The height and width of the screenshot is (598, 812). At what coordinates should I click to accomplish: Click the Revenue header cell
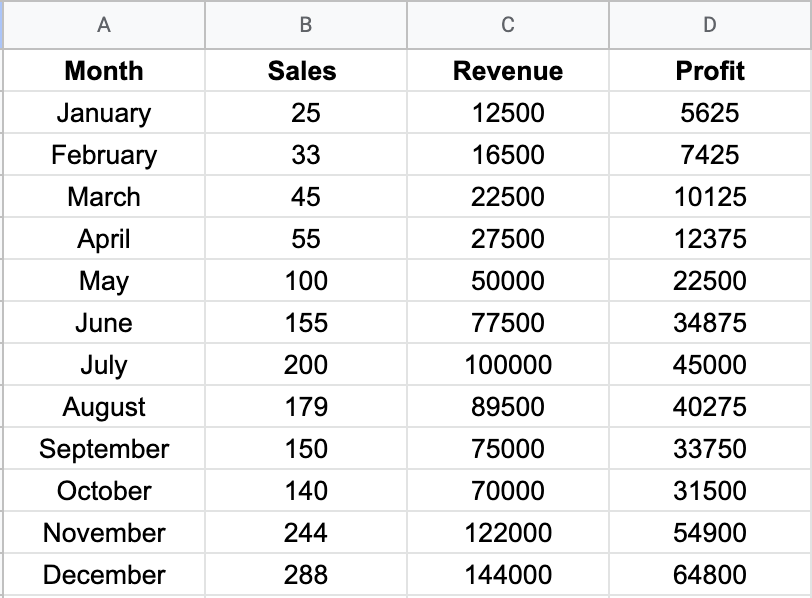click(x=507, y=71)
